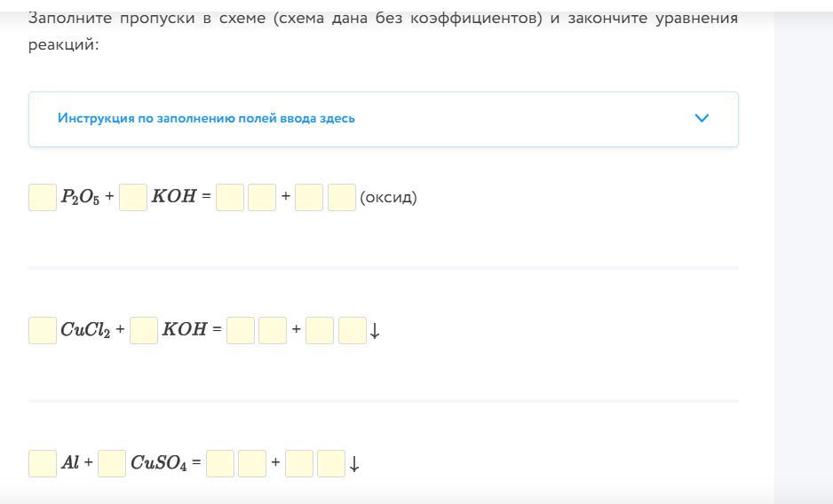Image resolution: width=833 pixels, height=504 pixels.
Task: Click precipitate coefficient field in CuCl2 equation
Action: (x=320, y=330)
